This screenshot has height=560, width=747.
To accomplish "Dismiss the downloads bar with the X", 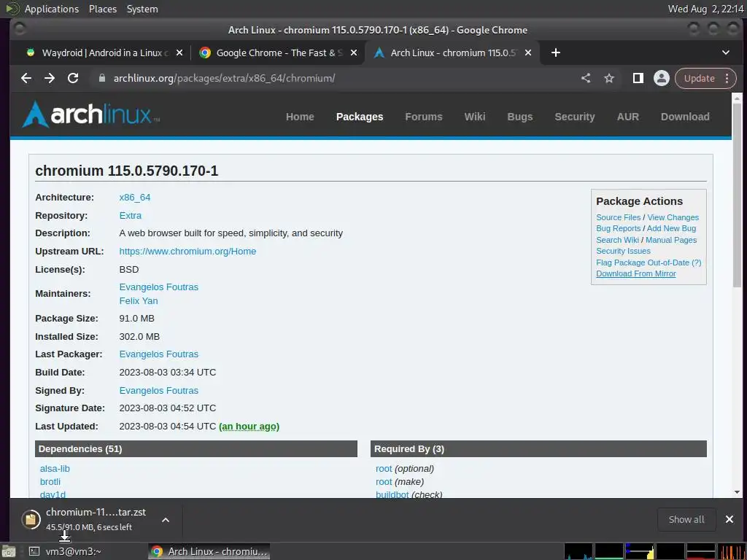I will (729, 519).
